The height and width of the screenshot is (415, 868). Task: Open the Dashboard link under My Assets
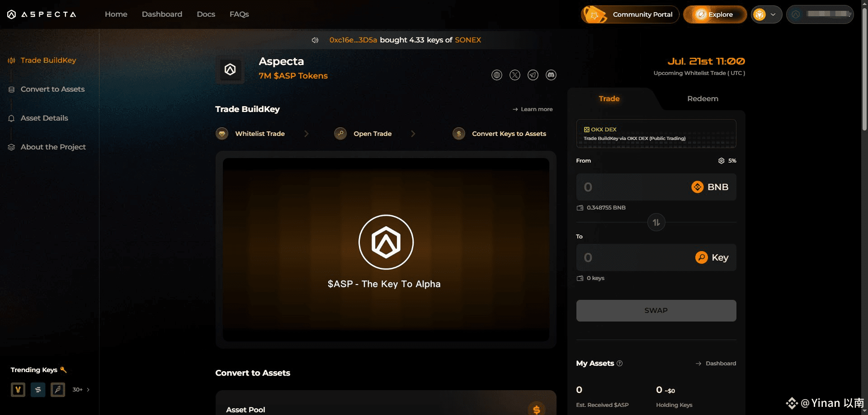716,364
